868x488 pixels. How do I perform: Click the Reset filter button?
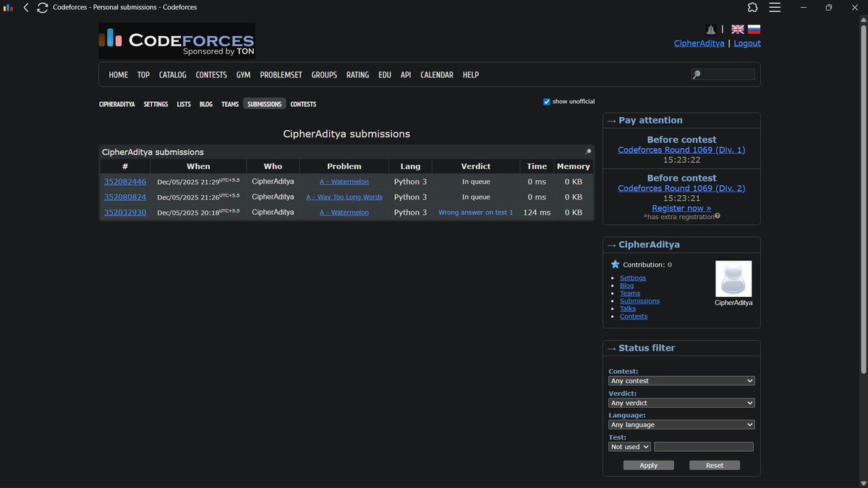tap(715, 466)
